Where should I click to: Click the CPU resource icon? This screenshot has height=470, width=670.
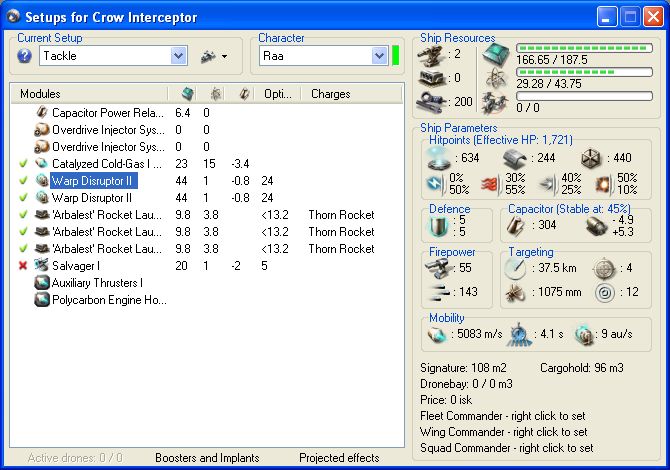496,55
